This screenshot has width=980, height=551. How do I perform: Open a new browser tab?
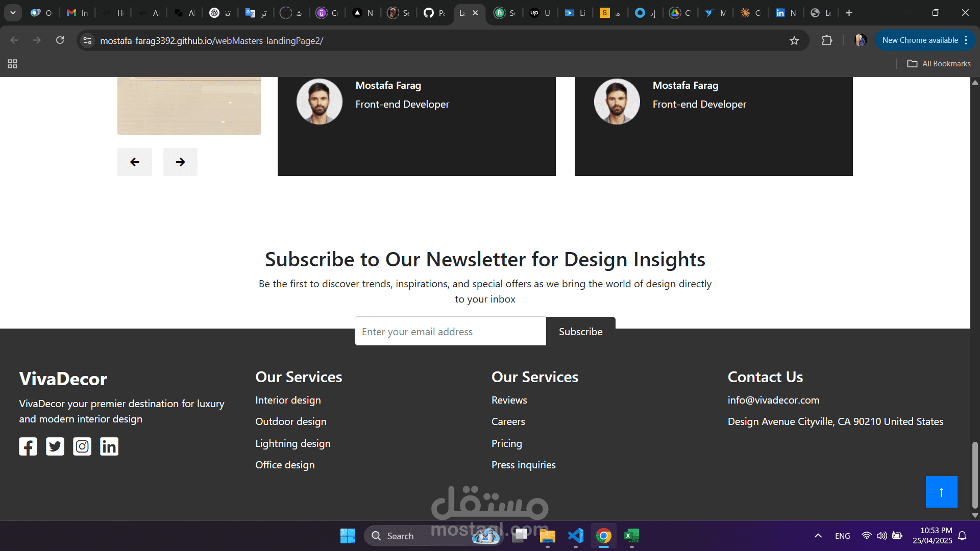[849, 13]
